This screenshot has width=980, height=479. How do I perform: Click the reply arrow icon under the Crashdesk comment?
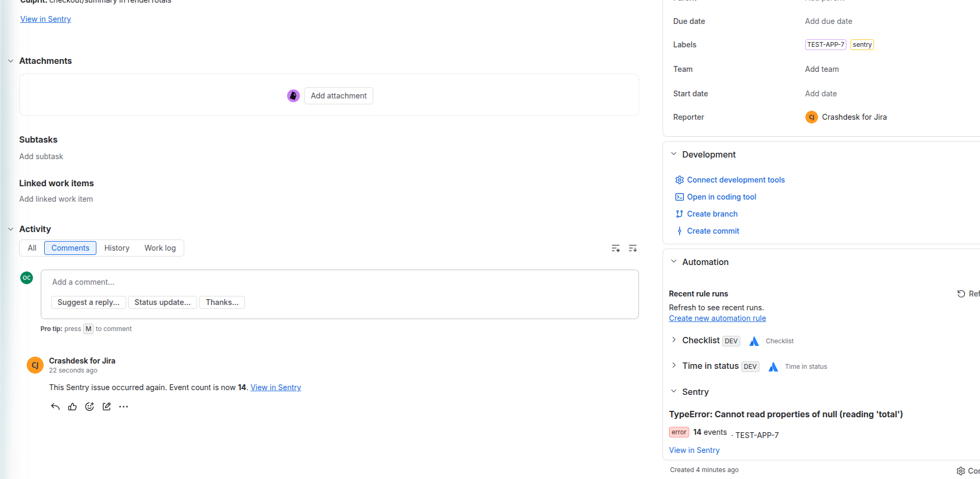[x=55, y=407]
